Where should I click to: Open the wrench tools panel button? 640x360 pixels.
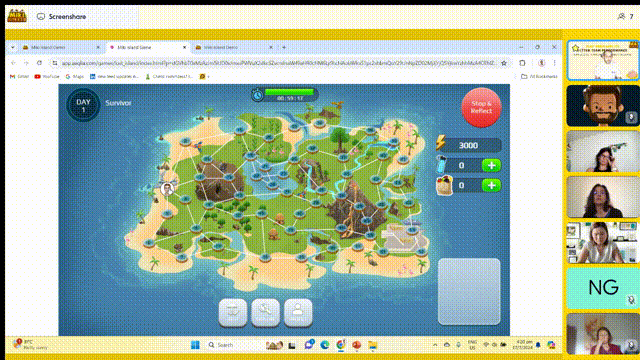(265, 313)
